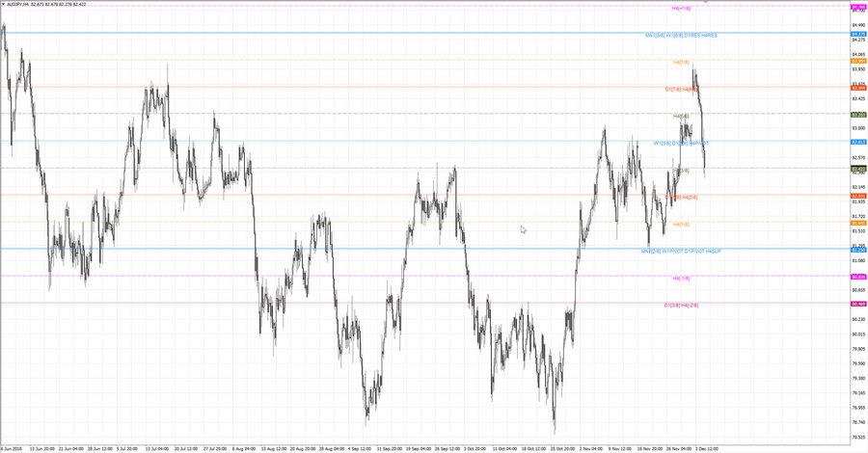Click the 84.766 magenta price tag
The width and height of the screenshot is (868, 453).
point(858,7)
